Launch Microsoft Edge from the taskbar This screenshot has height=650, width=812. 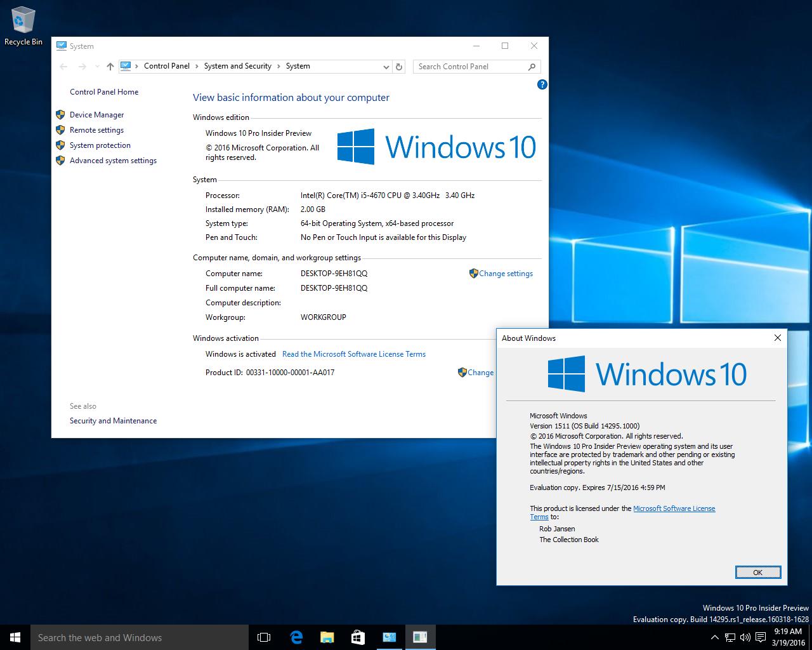click(296, 637)
